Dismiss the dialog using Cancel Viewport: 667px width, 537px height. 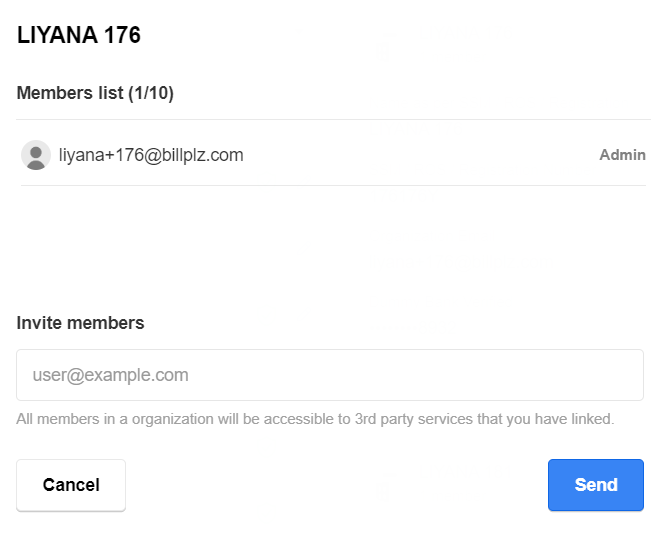[x=71, y=485]
